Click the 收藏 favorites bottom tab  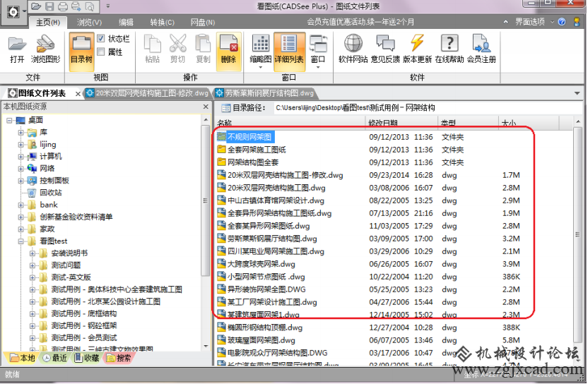(87, 358)
